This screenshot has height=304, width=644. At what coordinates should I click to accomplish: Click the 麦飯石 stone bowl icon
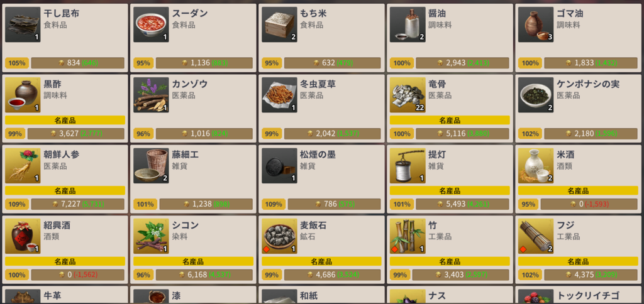point(279,236)
